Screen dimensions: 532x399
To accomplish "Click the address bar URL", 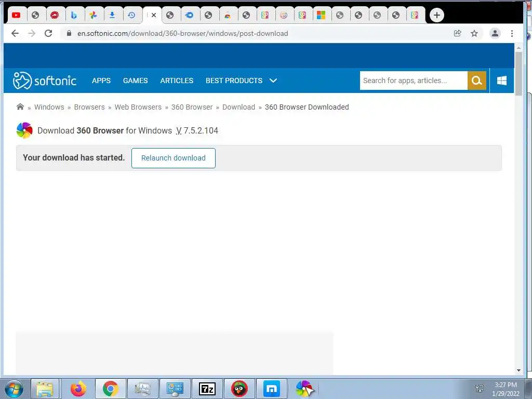I will (x=182, y=33).
